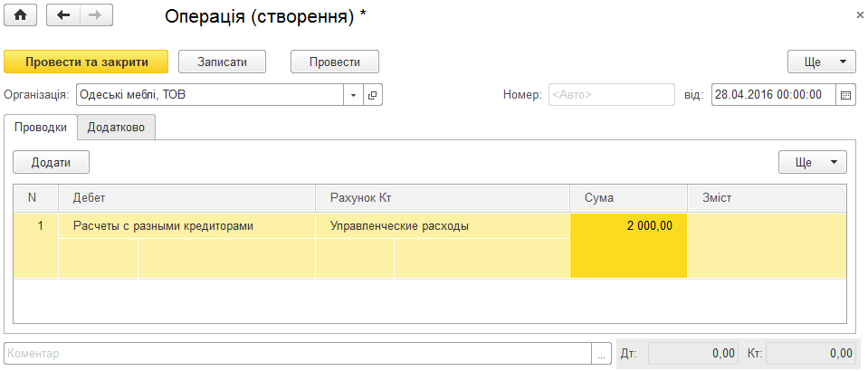Open the top Ще menu by Провести
Viewport: 868px width, 371px height.
pos(822,62)
